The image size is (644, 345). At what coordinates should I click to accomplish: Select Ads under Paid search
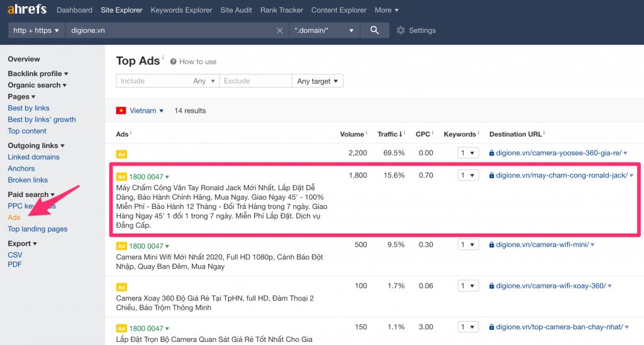pyautogui.click(x=14, y=218)
